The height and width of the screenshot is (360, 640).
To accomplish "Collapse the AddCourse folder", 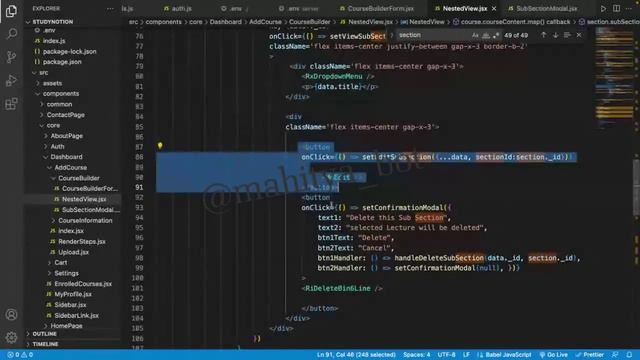I will click(71, 168).
